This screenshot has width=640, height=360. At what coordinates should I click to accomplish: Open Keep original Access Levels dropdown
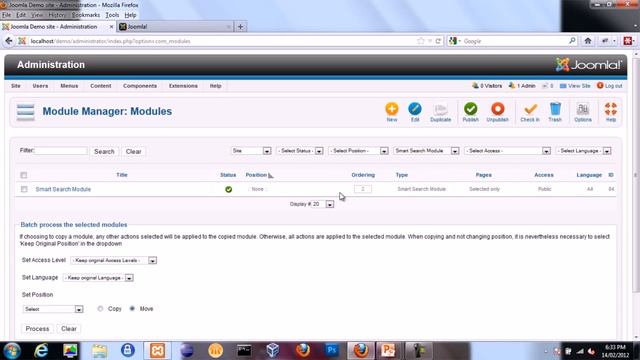(x=113, y=260)
